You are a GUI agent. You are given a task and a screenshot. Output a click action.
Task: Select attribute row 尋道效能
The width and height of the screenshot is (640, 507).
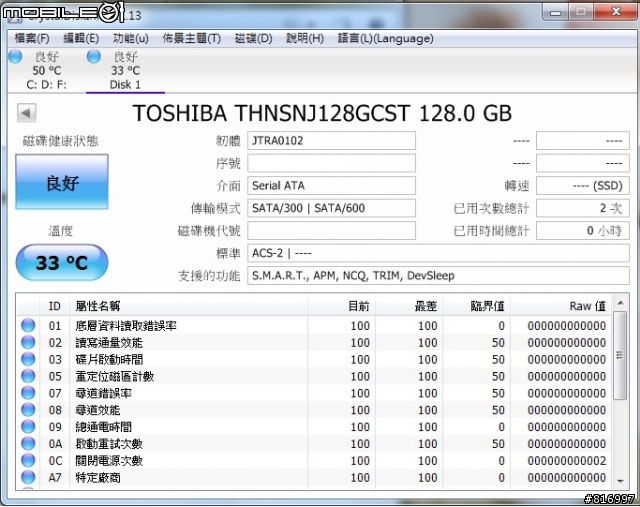coord(314,409)
